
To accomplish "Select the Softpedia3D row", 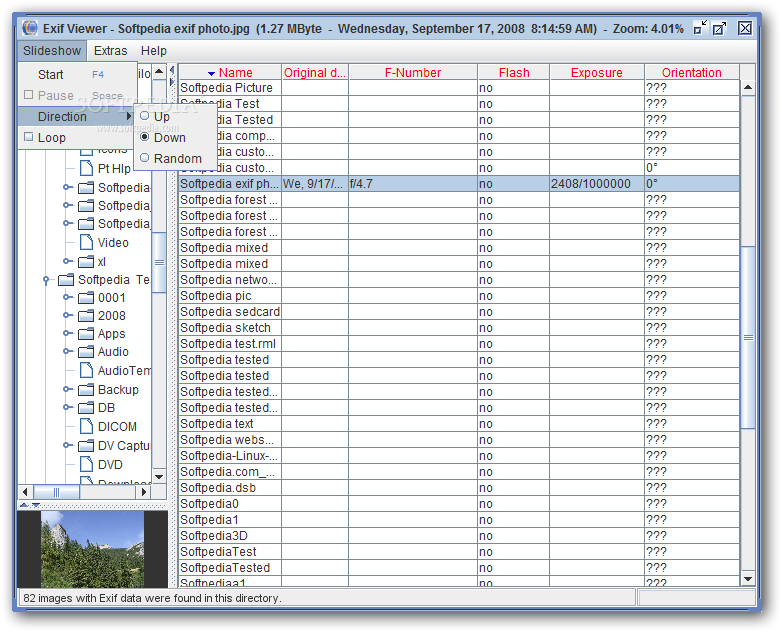I will (x=459, y=536).
